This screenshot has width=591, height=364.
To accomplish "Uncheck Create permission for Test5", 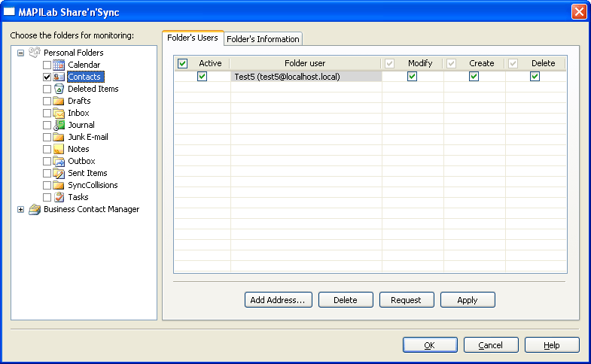I will [474, 77].
